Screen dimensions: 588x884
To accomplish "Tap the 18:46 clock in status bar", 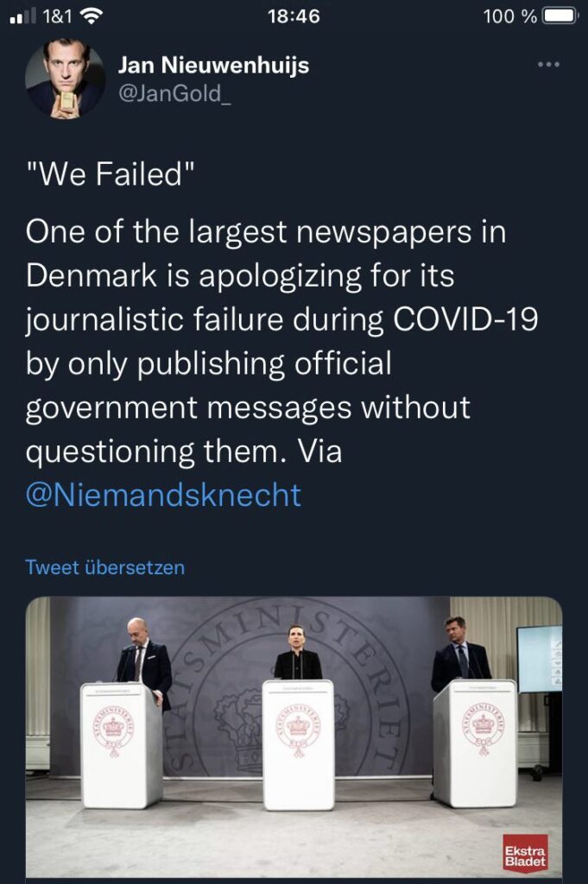I will pyautogui.click(x=293, y=16).
